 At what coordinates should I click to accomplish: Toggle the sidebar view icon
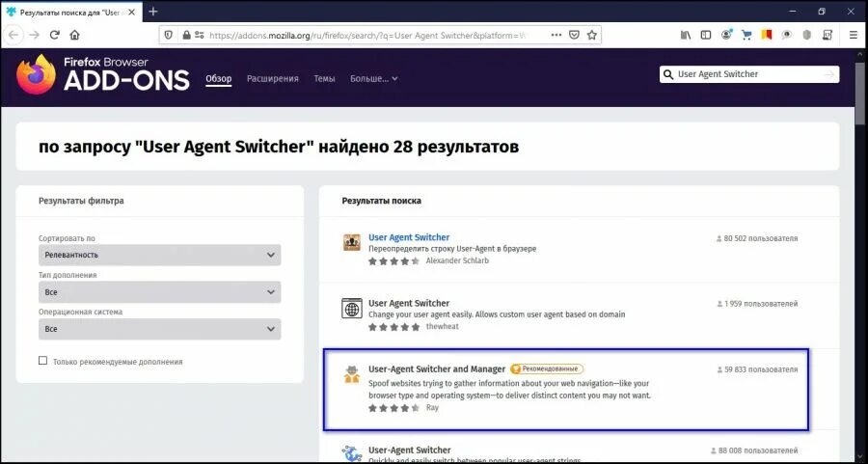point(706,35)
